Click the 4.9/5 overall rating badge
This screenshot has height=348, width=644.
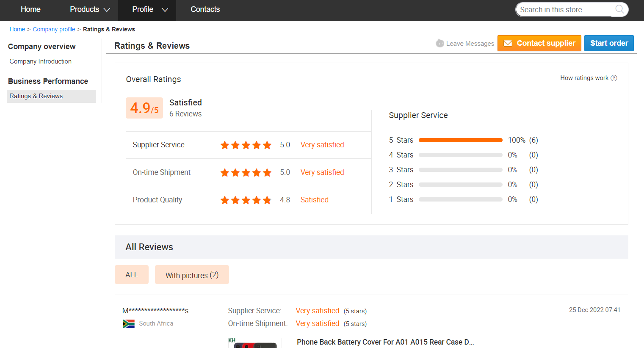coord(144,108)
